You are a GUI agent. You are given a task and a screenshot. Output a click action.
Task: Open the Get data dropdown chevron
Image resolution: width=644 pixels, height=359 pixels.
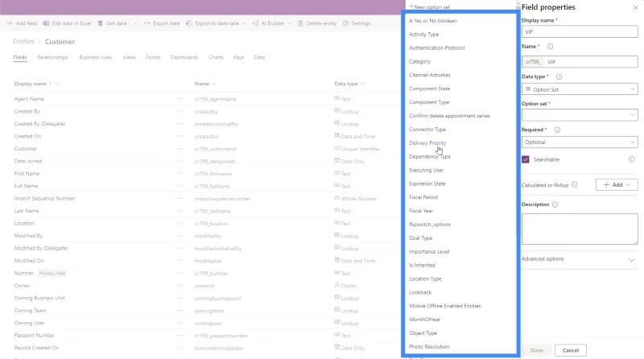[134, 23]
